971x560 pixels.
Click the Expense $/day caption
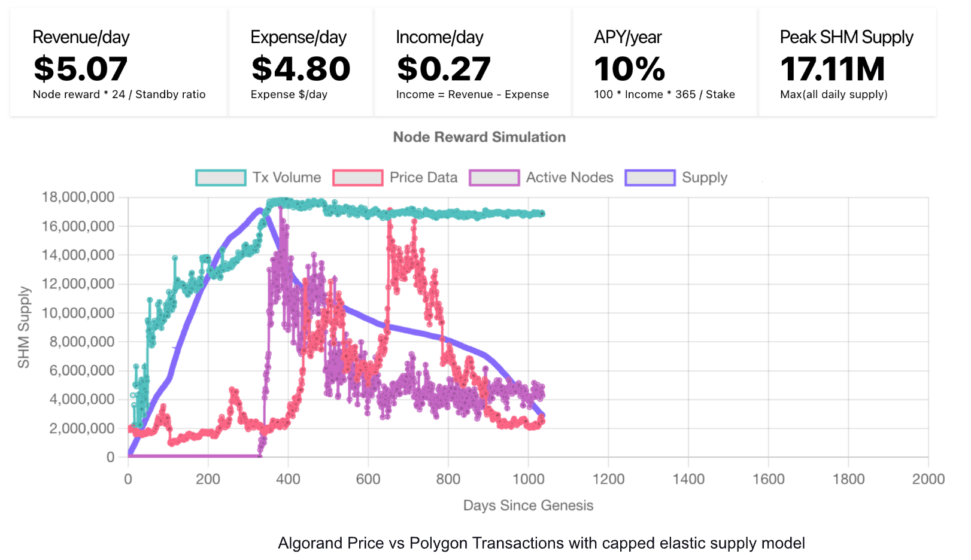289,95
